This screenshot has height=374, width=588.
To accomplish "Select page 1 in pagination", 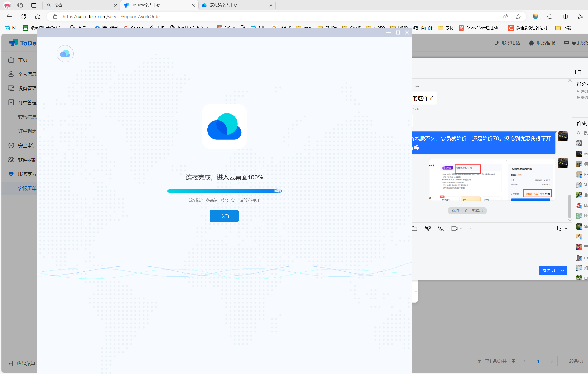I will click(x=538, y=361).
